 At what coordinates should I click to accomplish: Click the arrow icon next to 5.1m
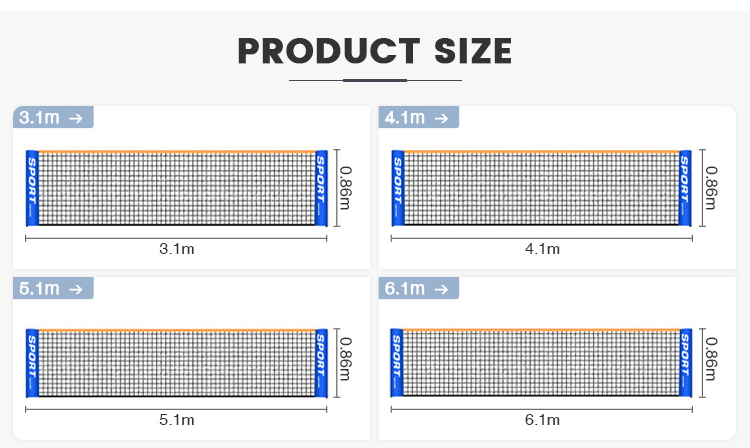coord(76,289)
